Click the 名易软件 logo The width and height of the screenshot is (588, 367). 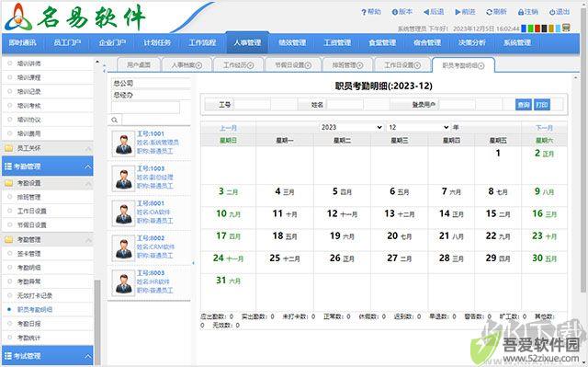(x=75, y=17)
